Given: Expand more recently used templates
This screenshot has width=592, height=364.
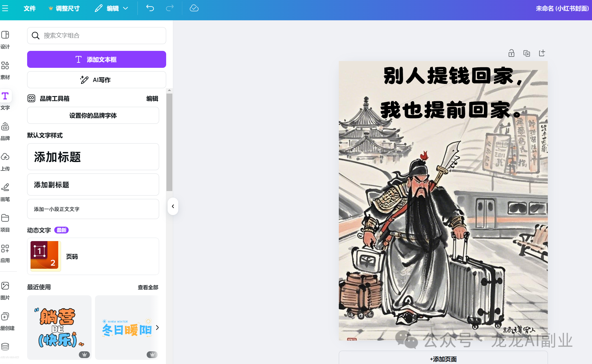Looking at the screenshot, I should (157, 328).
